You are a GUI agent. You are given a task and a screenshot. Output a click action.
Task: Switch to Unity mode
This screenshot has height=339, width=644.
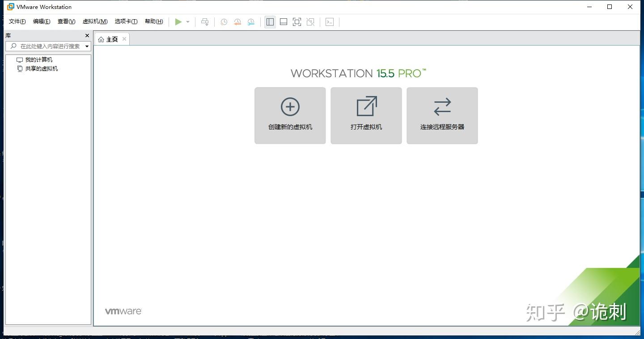tap(310, 21)
